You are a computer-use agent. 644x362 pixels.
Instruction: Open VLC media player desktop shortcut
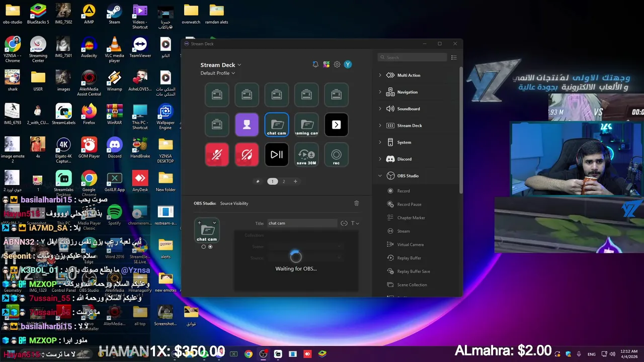114,50
